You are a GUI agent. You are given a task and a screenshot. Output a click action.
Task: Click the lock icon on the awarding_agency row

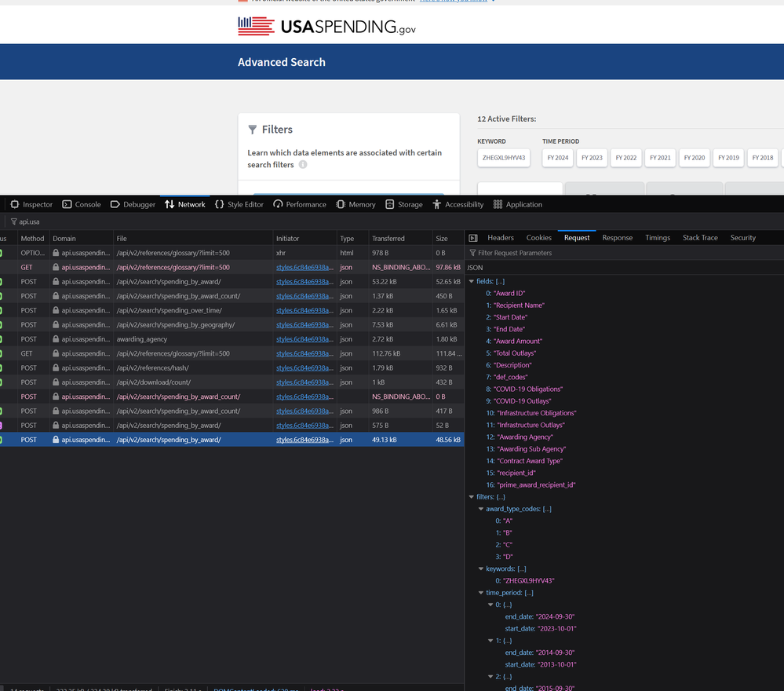[x=56, y=339]
